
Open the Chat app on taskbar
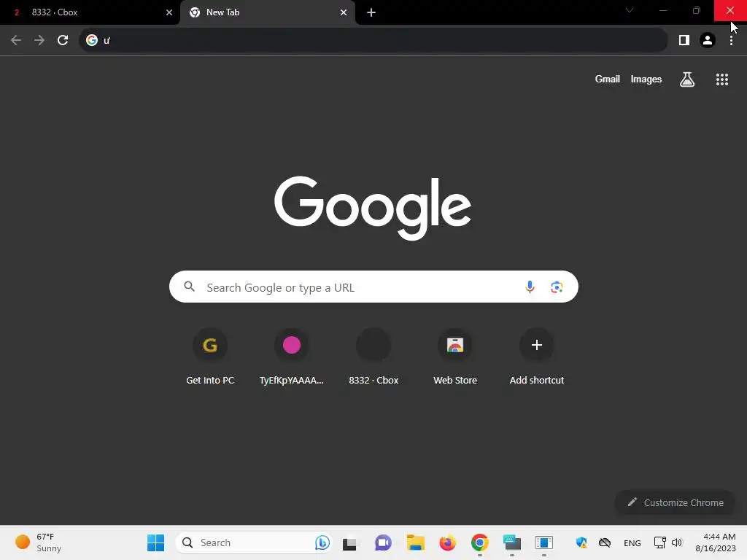[383, 542]
